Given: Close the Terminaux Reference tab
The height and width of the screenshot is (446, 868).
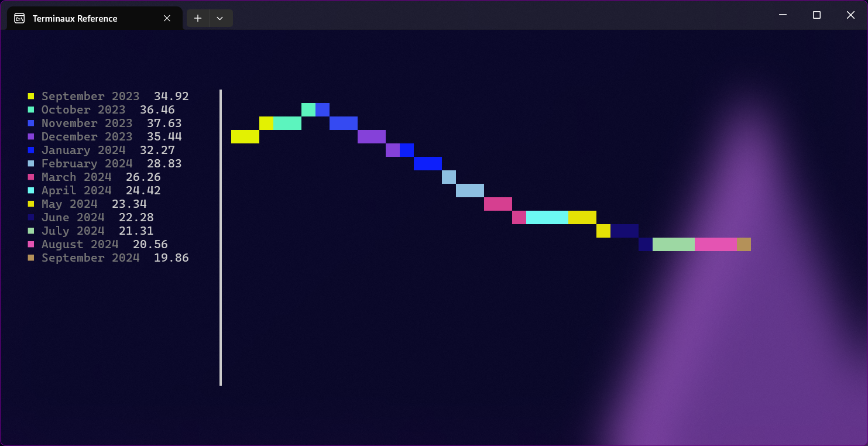Looking at the screenshot, I should click(167, 18).
